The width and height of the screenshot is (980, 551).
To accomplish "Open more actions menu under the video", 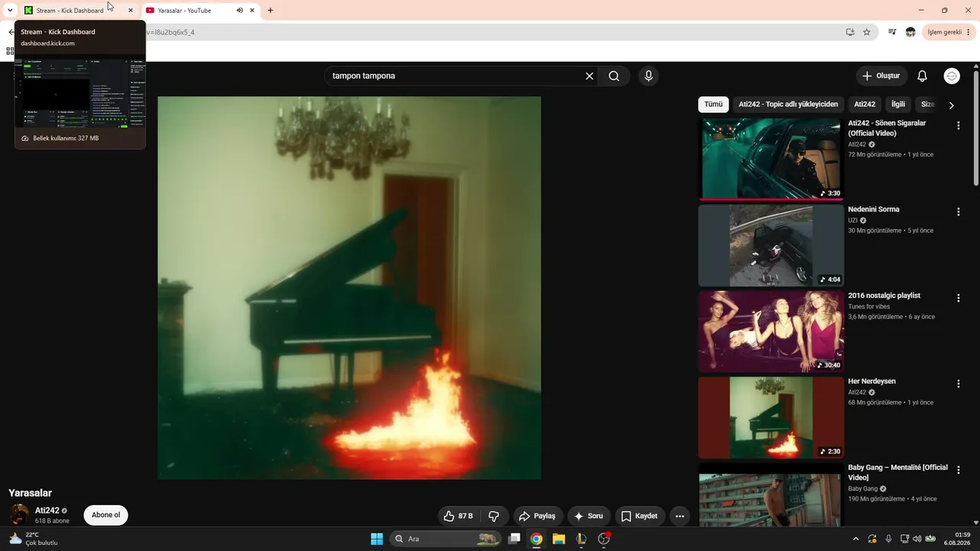I will tap(679, 516).
